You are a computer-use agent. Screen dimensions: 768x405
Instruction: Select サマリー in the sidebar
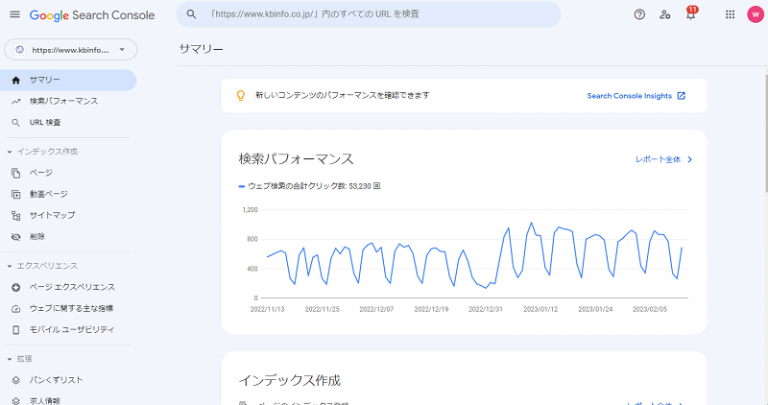(x=68, y=80)
